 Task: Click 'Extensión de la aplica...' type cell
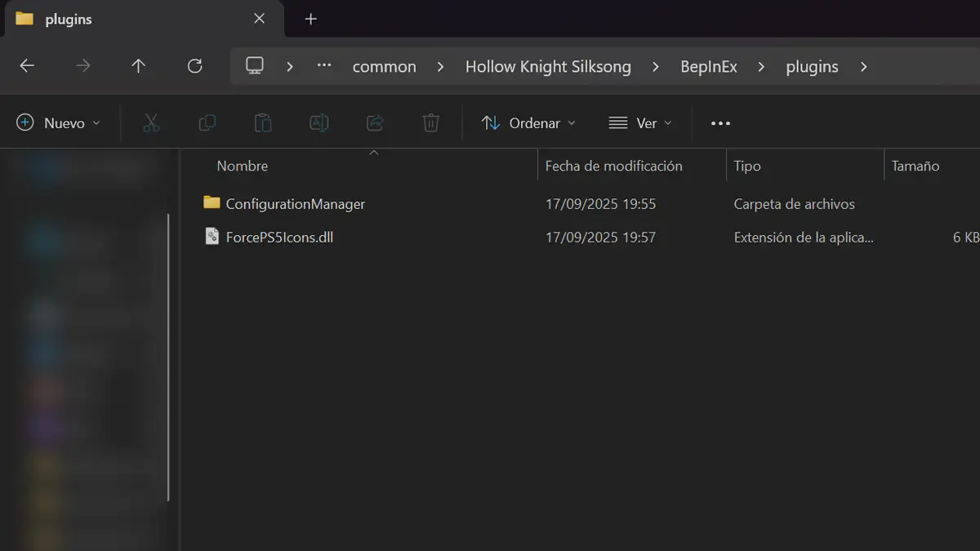(x=804, y=238)
